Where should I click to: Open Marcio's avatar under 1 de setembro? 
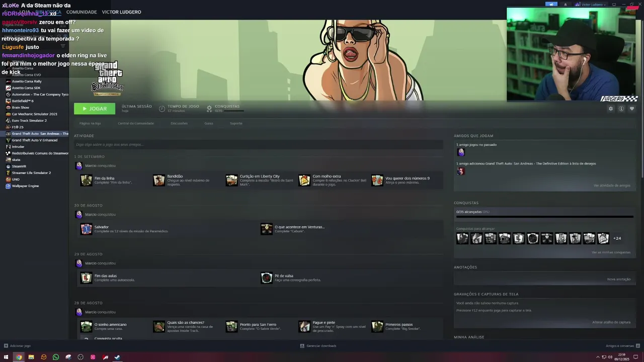tap(79, 165)
